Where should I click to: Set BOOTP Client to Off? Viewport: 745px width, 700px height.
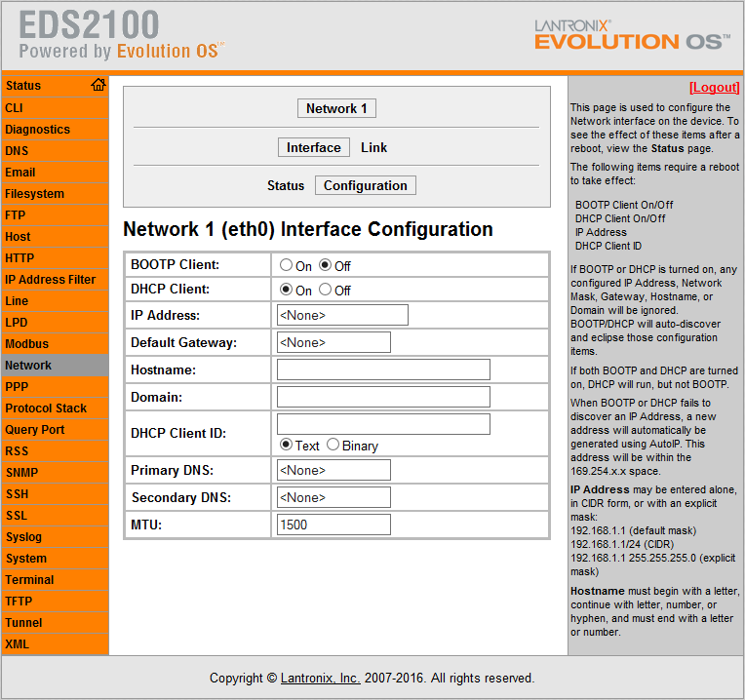325,265
